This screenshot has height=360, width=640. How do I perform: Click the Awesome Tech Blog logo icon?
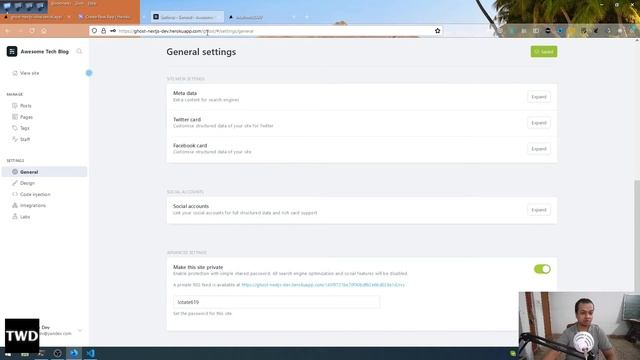12,51
